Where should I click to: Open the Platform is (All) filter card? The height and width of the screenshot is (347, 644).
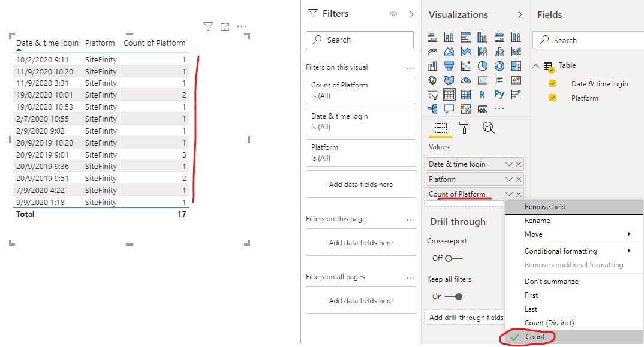[x=360, y=153]
